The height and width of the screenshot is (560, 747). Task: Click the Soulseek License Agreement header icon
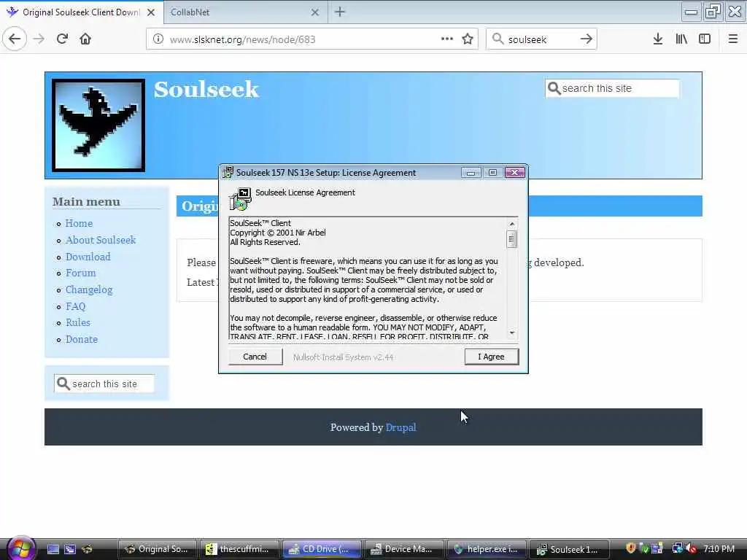click(x=240, y=198)
